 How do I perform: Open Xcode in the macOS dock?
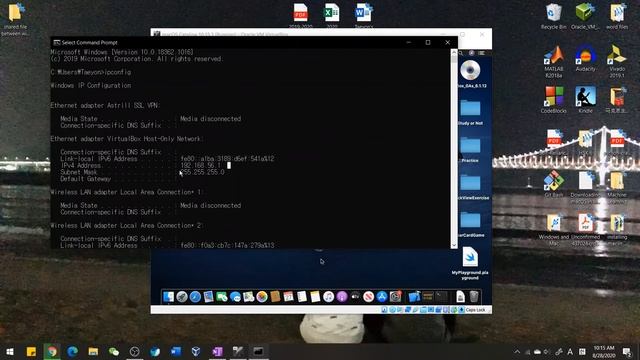[x=414, y=297]
